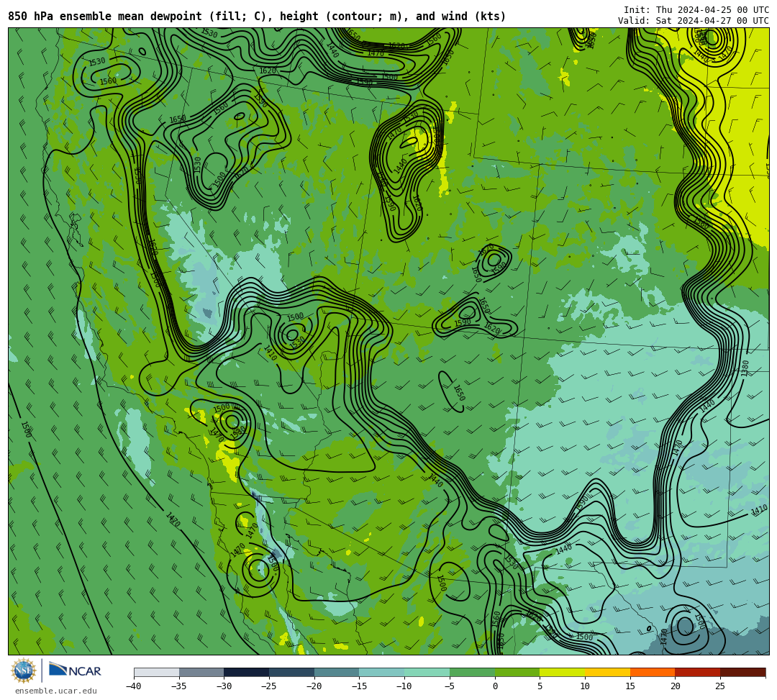Click the 0 colorbar tick label
Screen dimensions: 777x700
click(x=494, y=686)
